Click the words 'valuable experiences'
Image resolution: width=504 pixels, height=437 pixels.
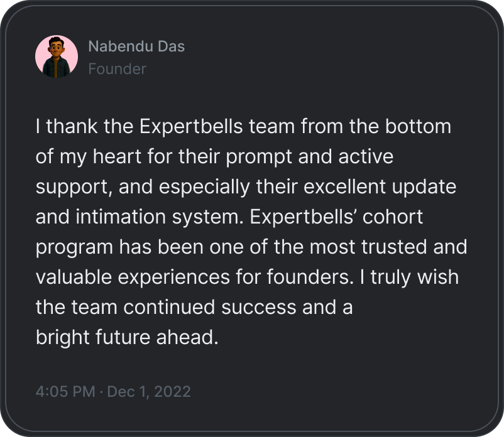133,278
